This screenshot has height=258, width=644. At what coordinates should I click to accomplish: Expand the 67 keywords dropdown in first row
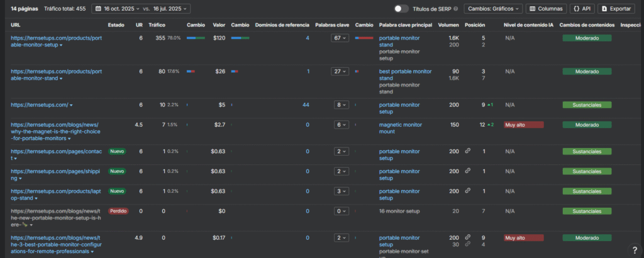pos(340,38)
